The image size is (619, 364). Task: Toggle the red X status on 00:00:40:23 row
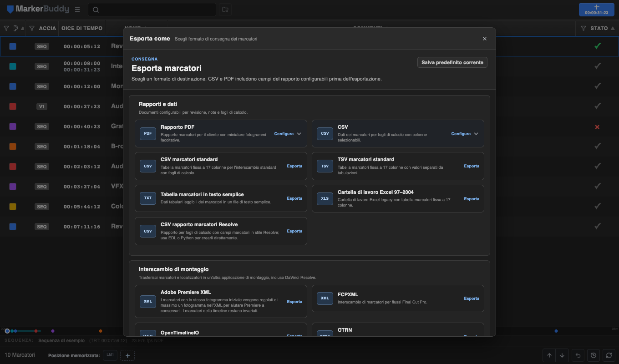(598, 126)
